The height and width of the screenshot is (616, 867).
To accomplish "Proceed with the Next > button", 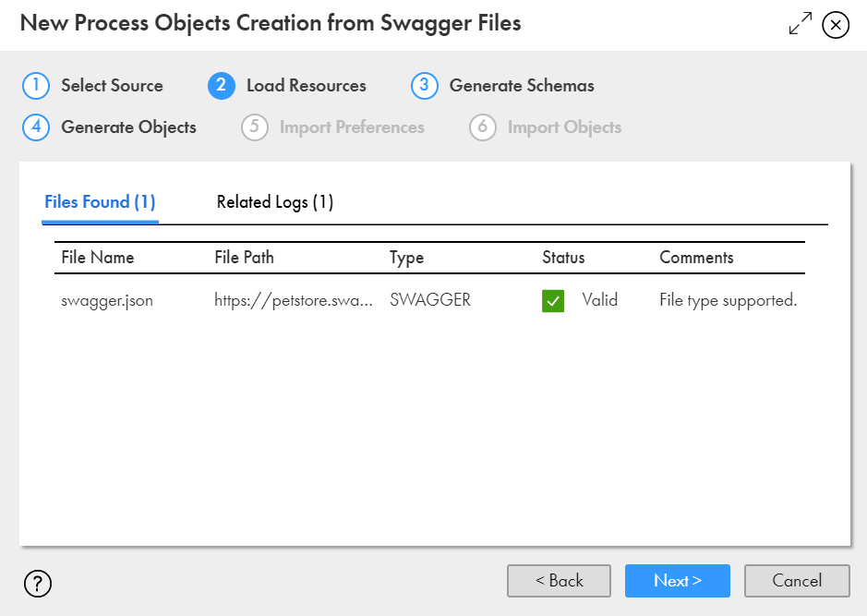I will [678, 581].
